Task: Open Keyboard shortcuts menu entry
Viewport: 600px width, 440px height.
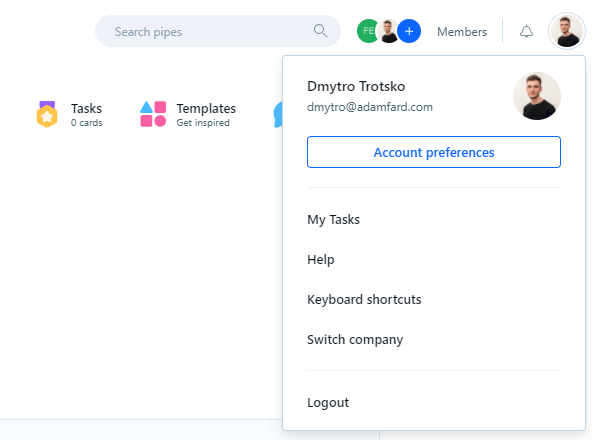Action: point(364,299)
